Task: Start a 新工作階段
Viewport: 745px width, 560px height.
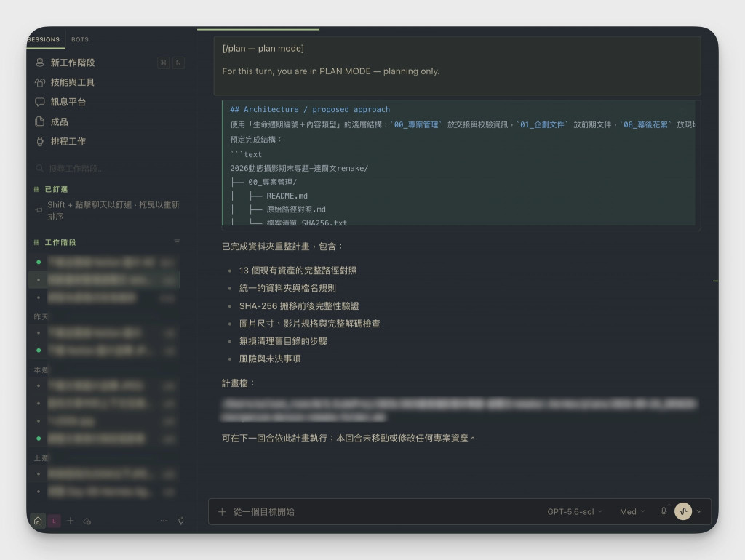Action: (x=108, y=63)
